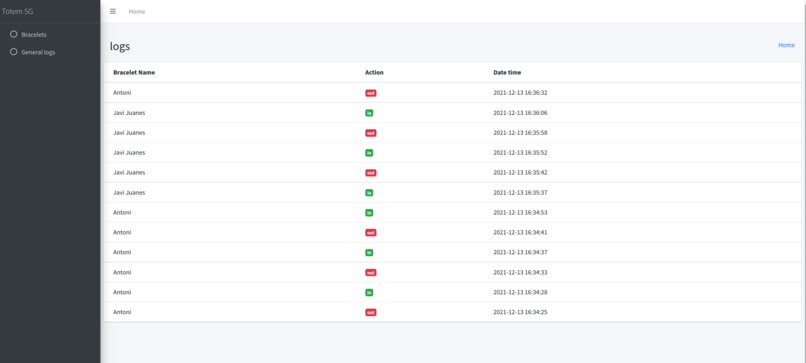Click the timestamp 2021-12-13 16:34:37
Viewport: 806px width, 363px height.
[x=520, y=252]
